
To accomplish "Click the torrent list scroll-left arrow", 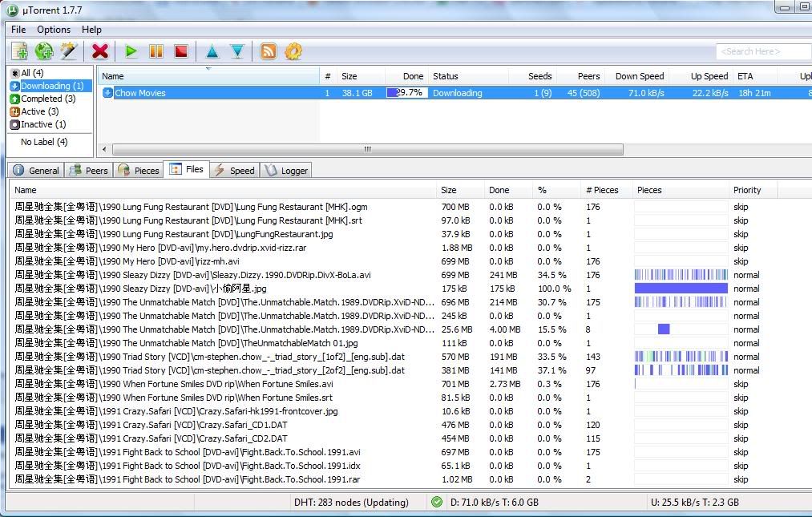I will click(105, 149).
